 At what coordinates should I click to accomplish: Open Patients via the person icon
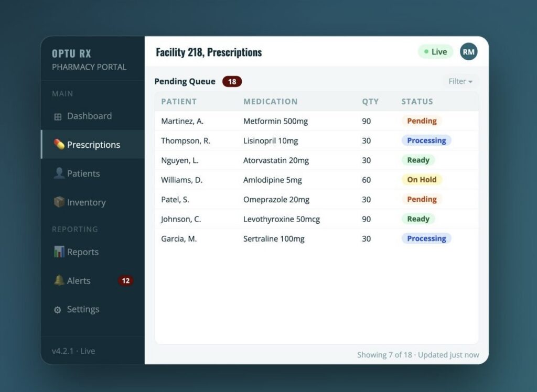pyautogui.click(x=59, y=173)
